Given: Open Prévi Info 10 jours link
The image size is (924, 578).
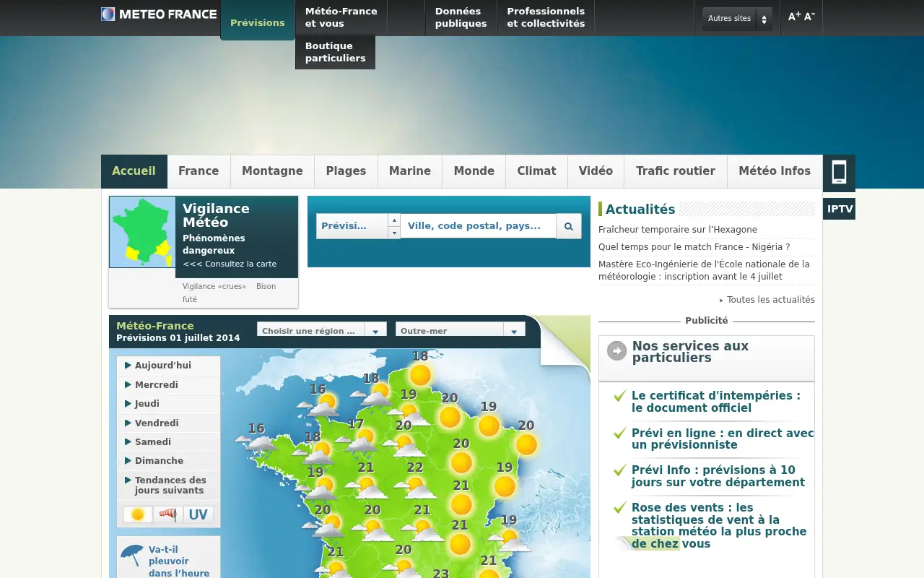Looking at the screenshot, I should [718, 476].
